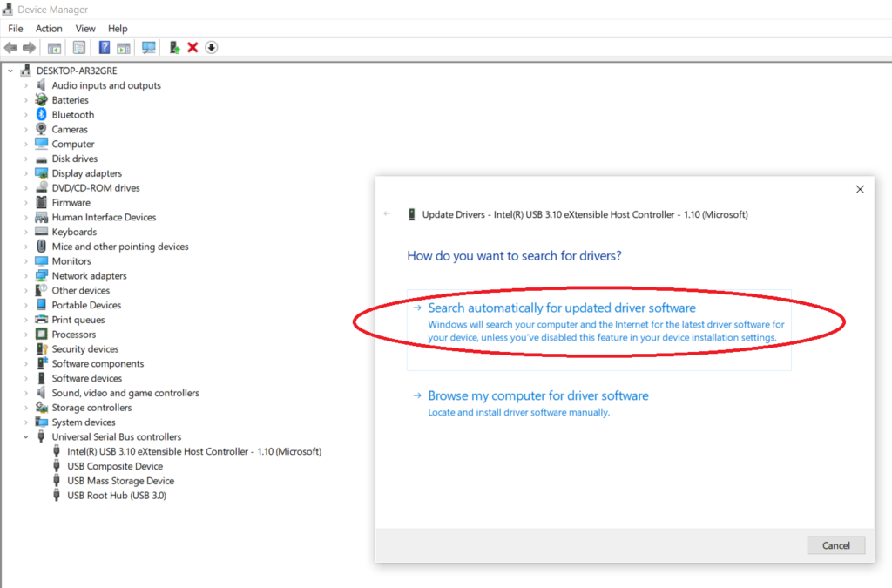Collapse the Universal Serial Bus controllers node
Viewport: 892px width, 588px height.
(x=26, y=437)
